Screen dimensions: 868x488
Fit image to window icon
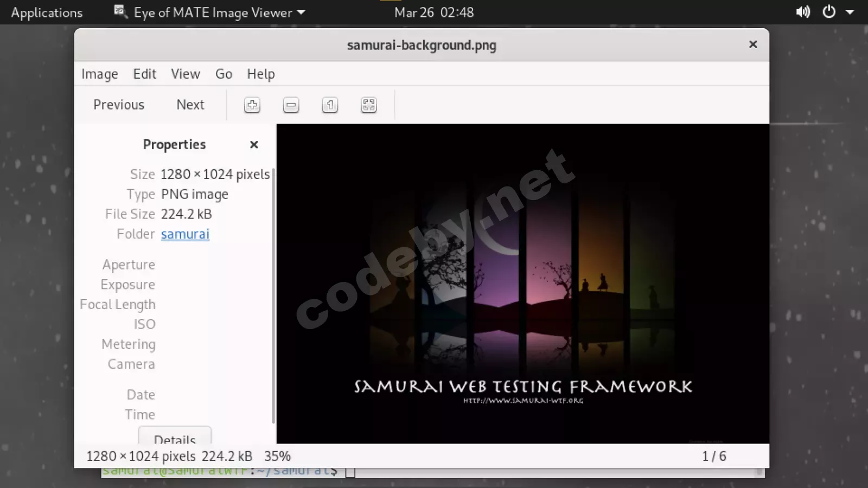[x=369, y=105]
